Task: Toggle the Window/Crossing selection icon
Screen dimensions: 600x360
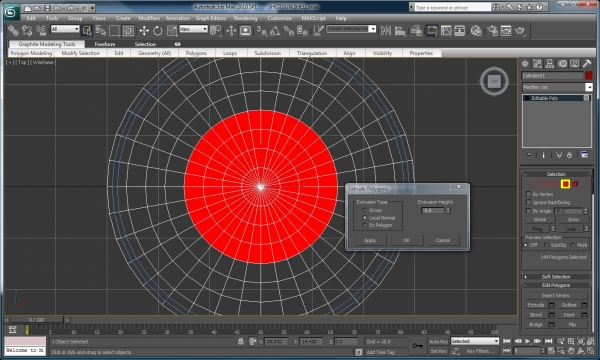Action: click(128, 30)
